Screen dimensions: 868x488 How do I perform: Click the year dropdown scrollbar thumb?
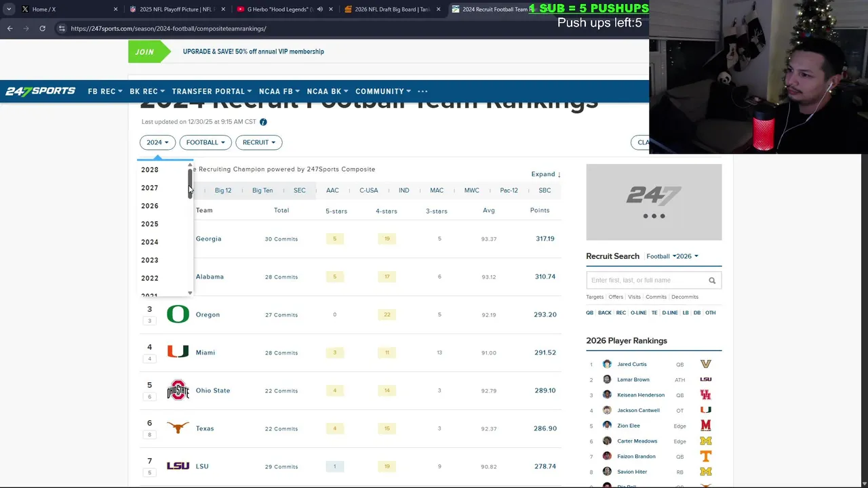click(x=191, y=183)
